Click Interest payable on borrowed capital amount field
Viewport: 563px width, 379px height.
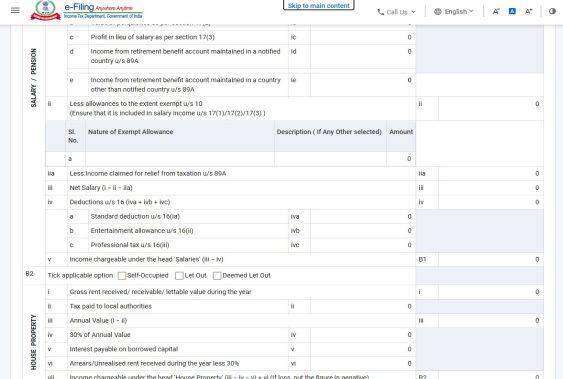click(363, 349)
